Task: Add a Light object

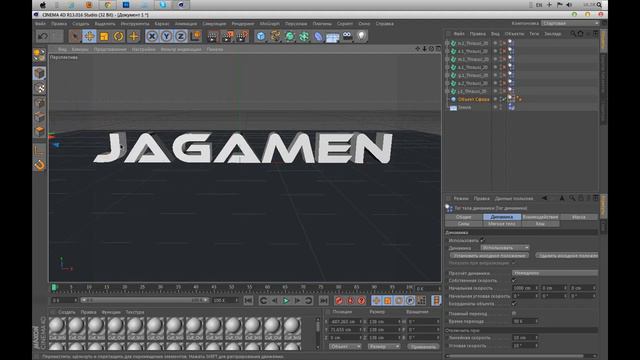Action: (362, 36)
